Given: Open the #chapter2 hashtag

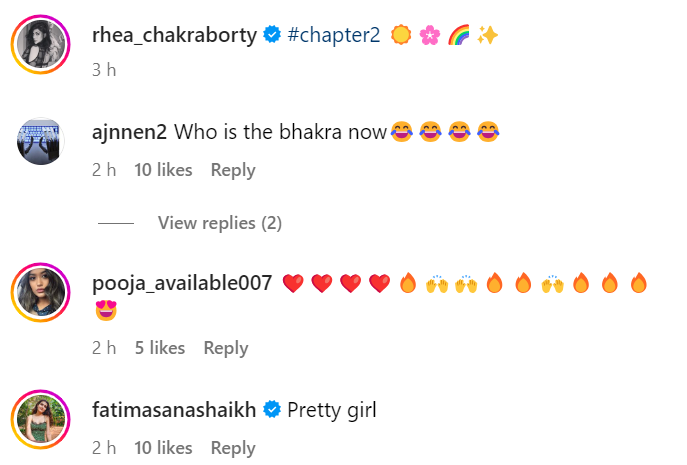Looking at the screenshot, I should click(334, 36).
